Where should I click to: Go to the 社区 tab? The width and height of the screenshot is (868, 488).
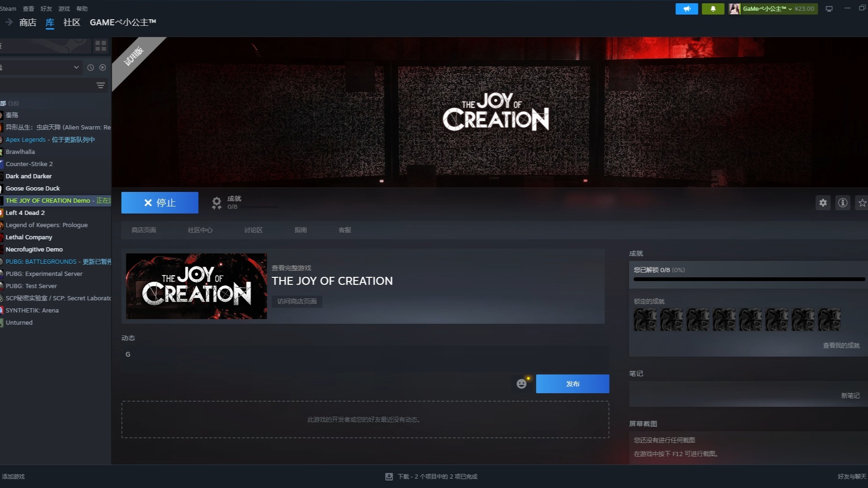72,22
